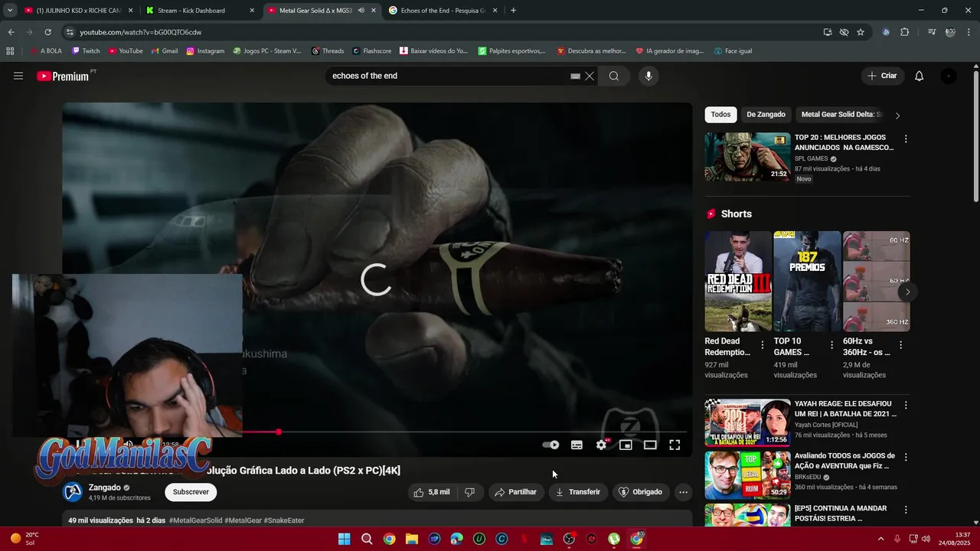Open Zangado channel name link

pyautogui.click(x=104, y=487)
